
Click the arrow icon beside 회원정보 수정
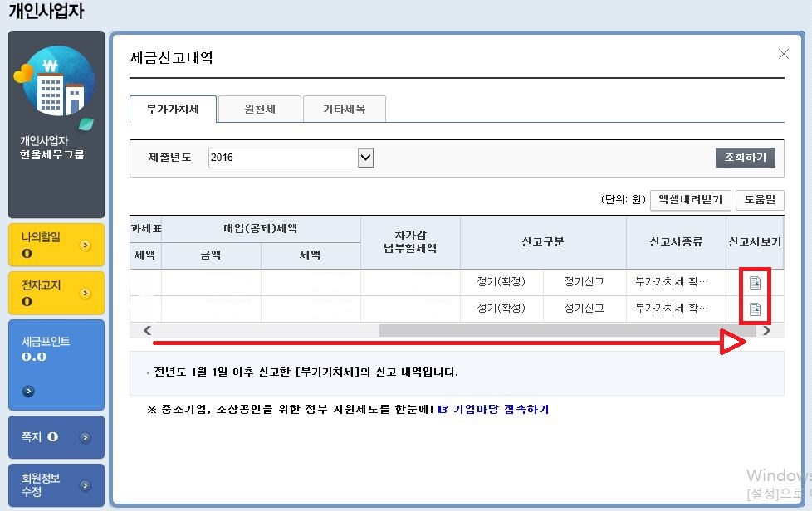tap(85, 485)
